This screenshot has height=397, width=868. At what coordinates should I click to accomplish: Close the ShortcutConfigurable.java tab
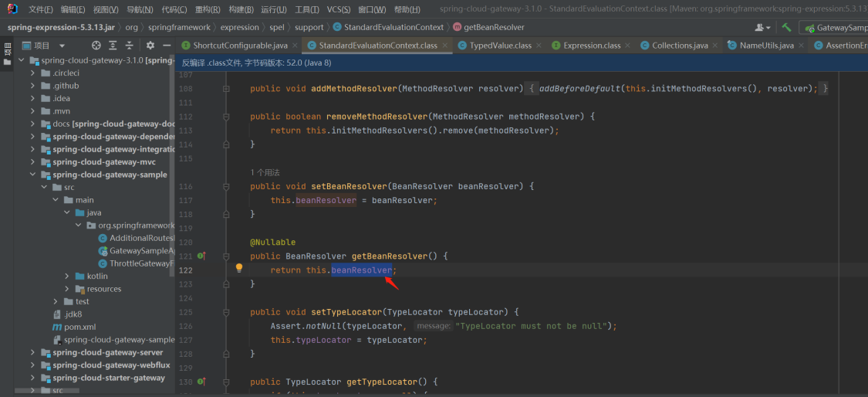[x=295, y=46]
